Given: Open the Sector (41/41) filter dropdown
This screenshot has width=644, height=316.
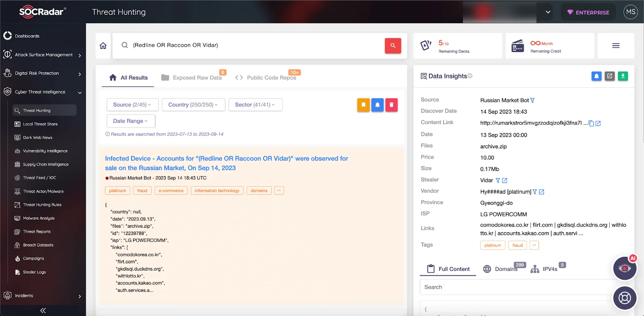Looking at the screenshot, I should (x=255, y=105).
